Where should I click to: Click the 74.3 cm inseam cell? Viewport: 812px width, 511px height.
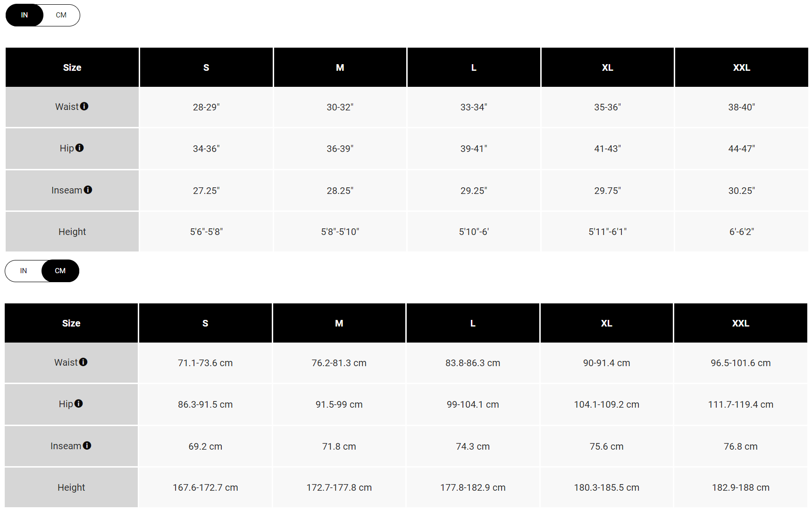click(473, 446)
